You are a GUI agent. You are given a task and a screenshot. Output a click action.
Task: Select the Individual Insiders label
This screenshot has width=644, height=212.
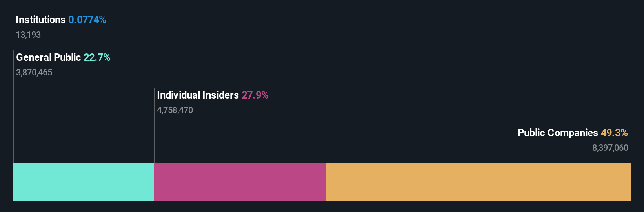coord(198,95)
